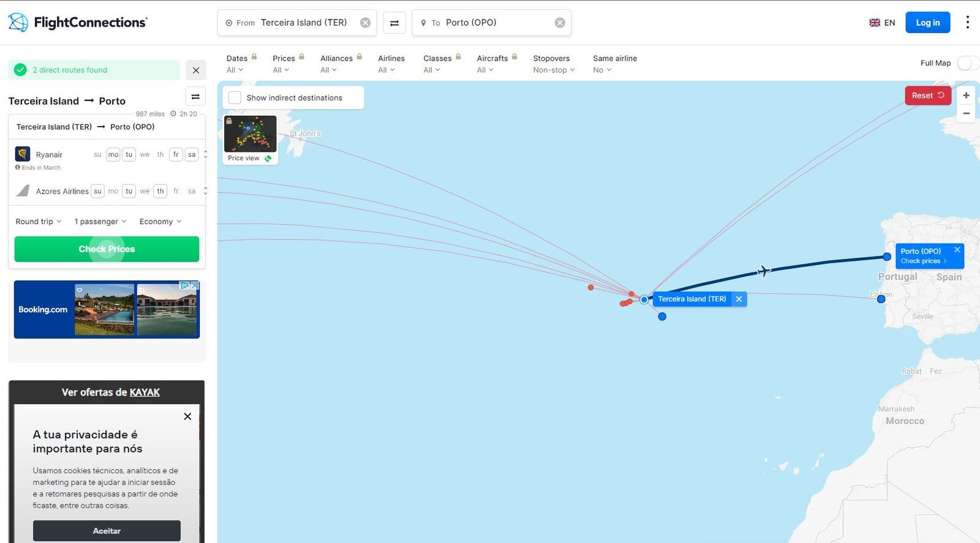Click the FlightConnections logo

point(78,23)
